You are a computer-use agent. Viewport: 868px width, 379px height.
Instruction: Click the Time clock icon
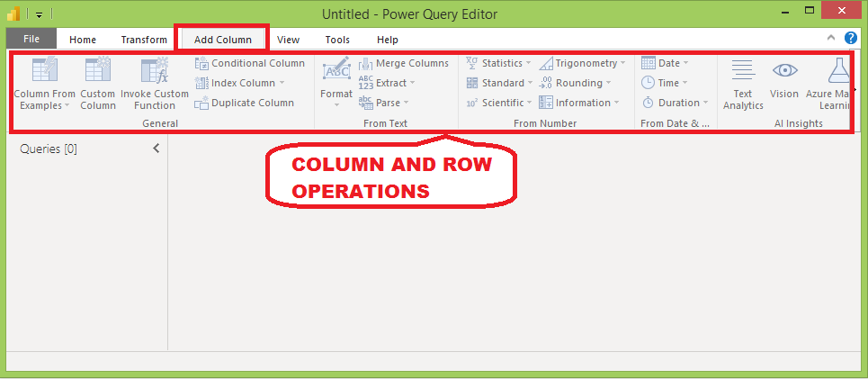point(648,83)
